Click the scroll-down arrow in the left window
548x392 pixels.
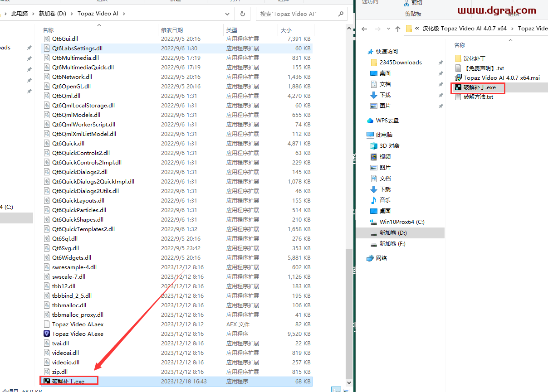(349, 383)
